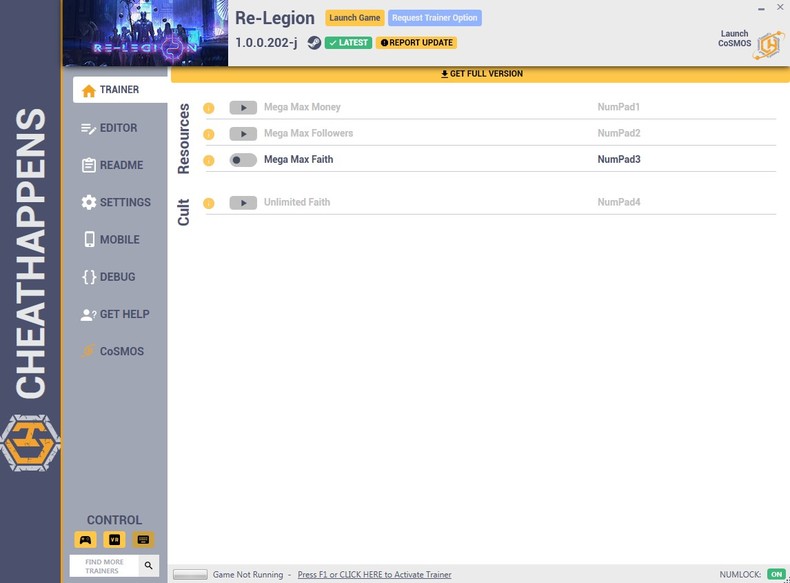Click the Launch CoSMOS hexagon icon
Viewport: 790px width, 583px height.
768,43
